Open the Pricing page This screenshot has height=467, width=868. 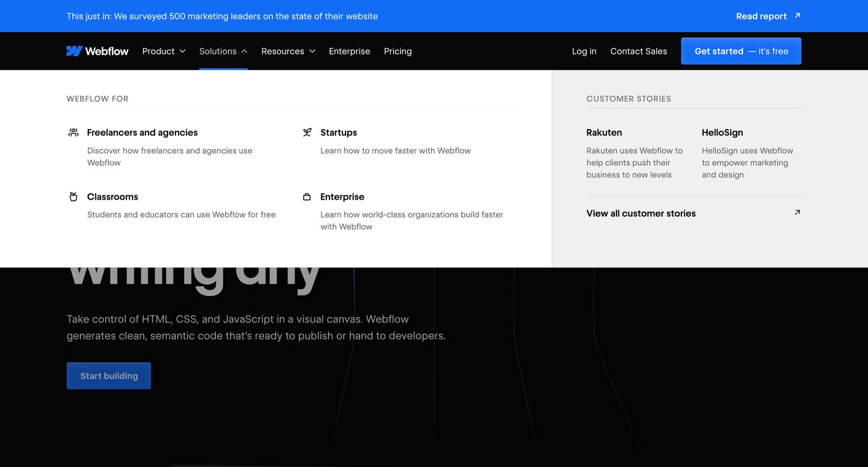398,51
